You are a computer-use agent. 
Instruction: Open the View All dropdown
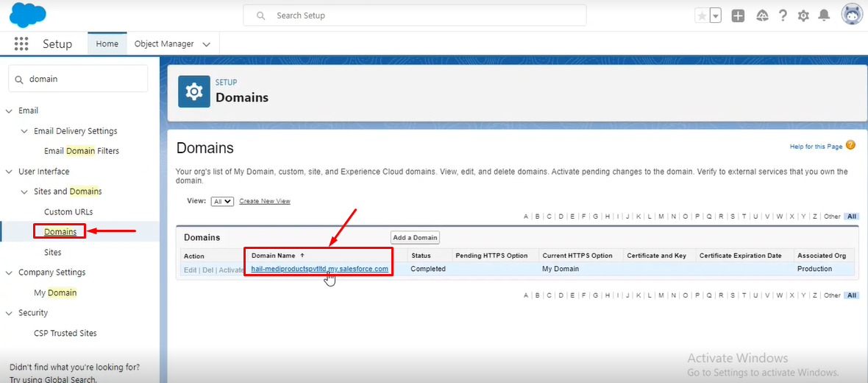[223, 201]
